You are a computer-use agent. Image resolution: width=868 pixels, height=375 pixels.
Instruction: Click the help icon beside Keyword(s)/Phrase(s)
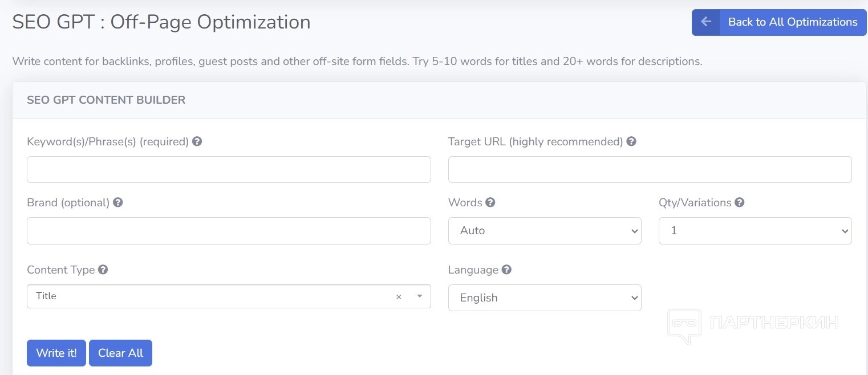(197, 141)
